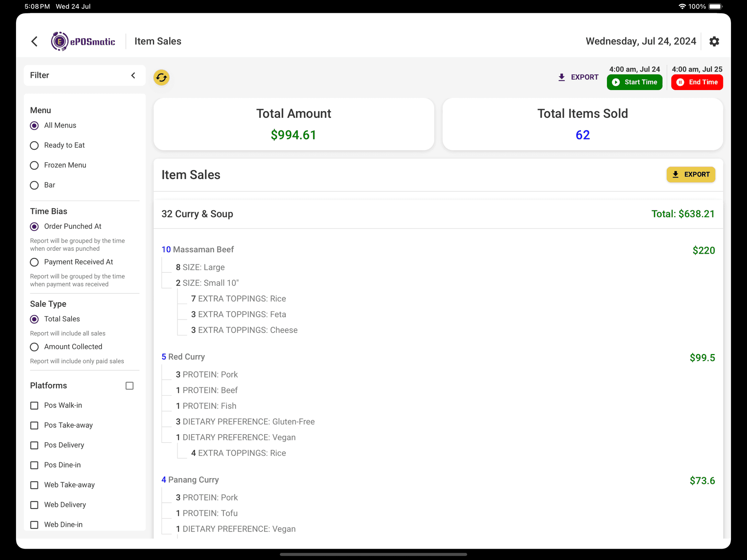
Task: Select the Frozen Menu radio option
Action: (x=34, y=165)
